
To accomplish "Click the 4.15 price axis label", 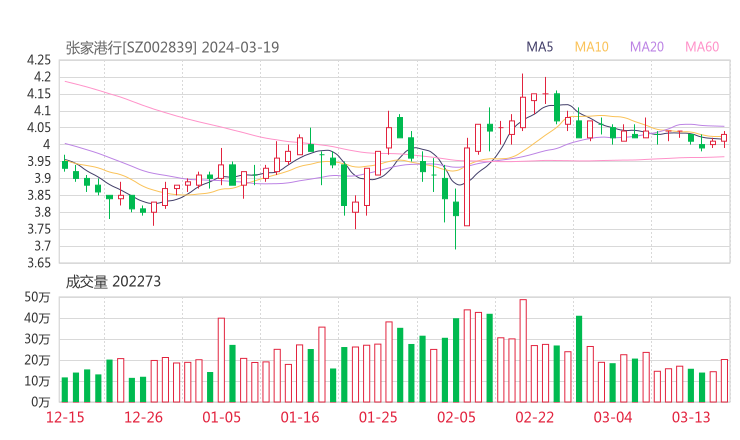I will click(39, 94).
